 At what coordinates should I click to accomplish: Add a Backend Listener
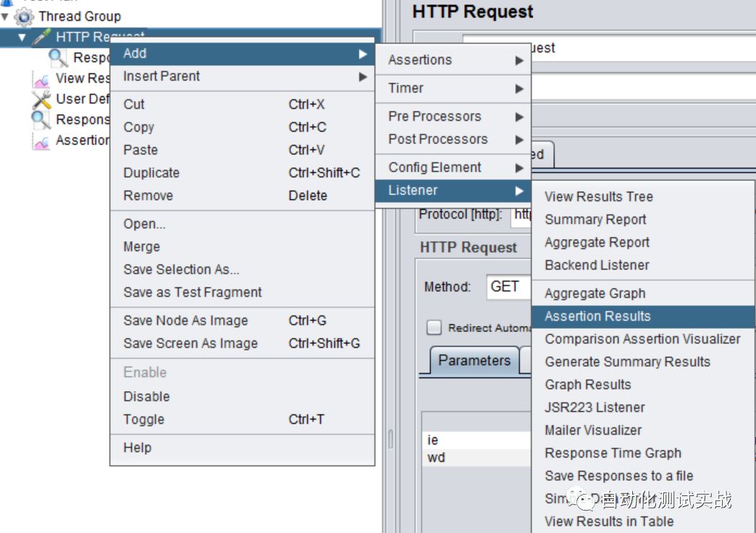pyautogui.click(x=643, y=265)
